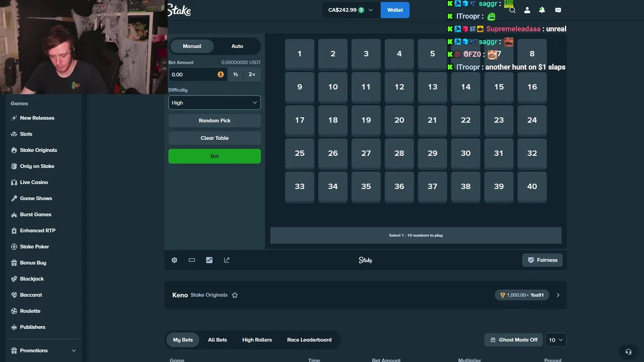
Task: Click the Random Pick button
Action: pos(215,121)
